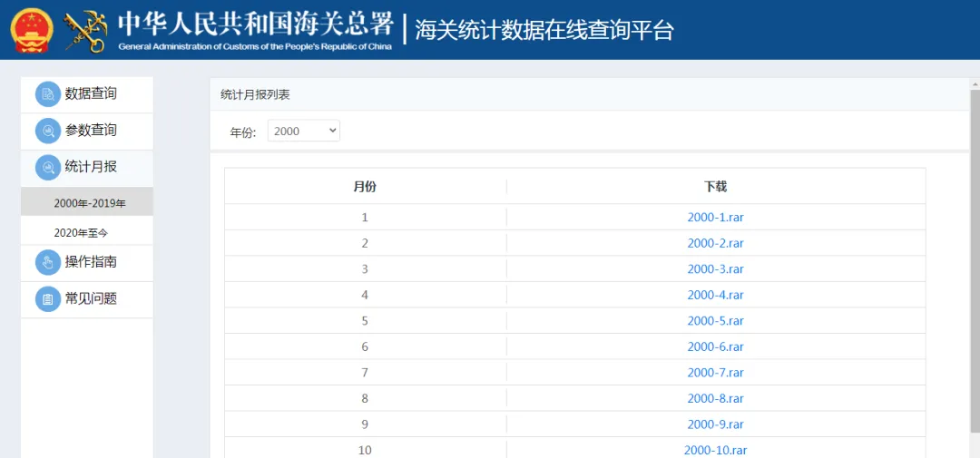Click the 中华人民共和国海关总署 title text
Screen dimensions: 980x458
point(256,24)
